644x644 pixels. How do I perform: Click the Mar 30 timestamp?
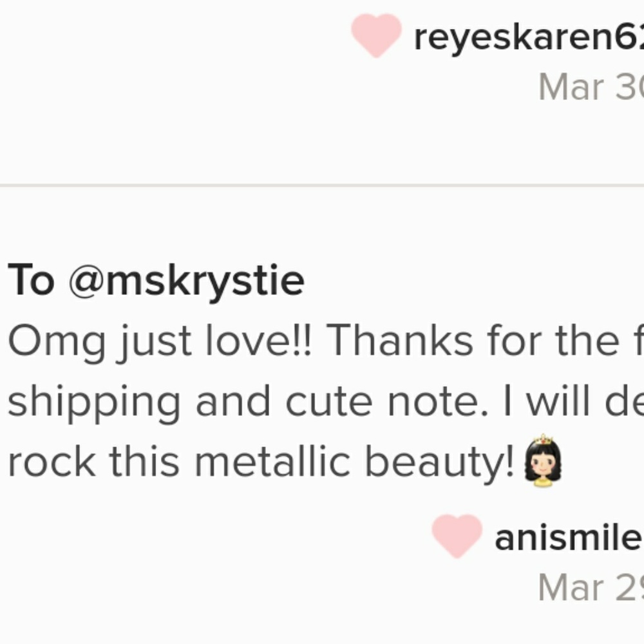pos(590,87)
